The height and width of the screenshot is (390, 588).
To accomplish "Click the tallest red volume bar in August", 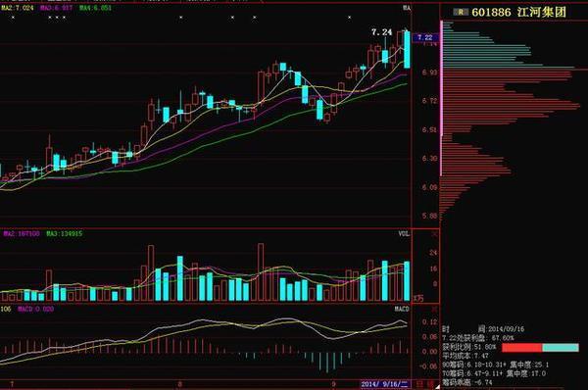I will tap(261, 272).
